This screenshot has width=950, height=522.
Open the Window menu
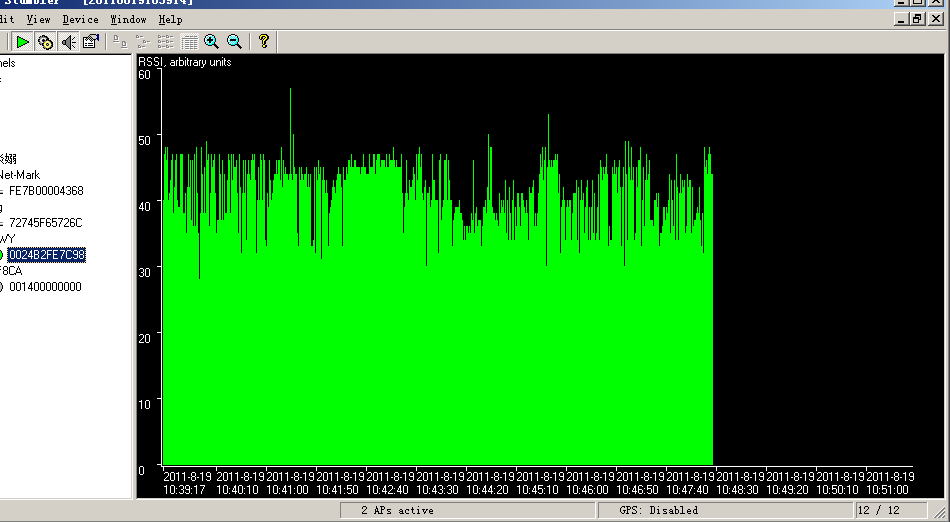128,19
